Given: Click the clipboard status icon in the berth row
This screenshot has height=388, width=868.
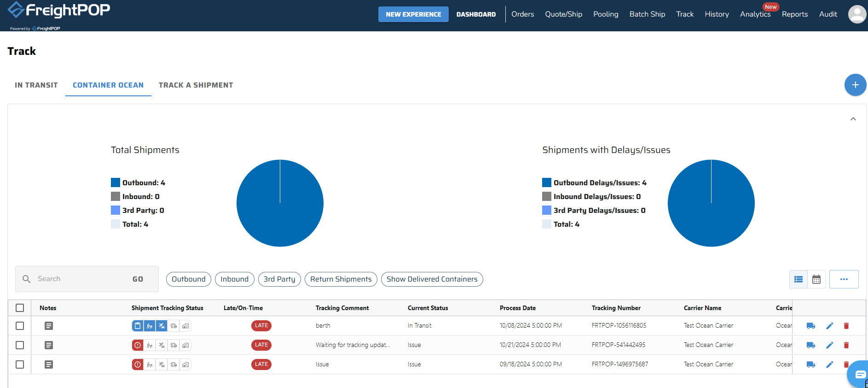Looking at the screenshot, I should click(x=138, y=326).
